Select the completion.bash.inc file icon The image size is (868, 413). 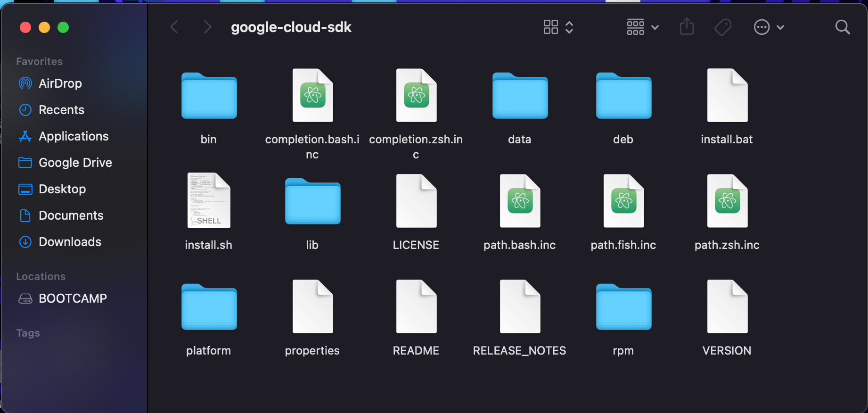coord(312,95)
